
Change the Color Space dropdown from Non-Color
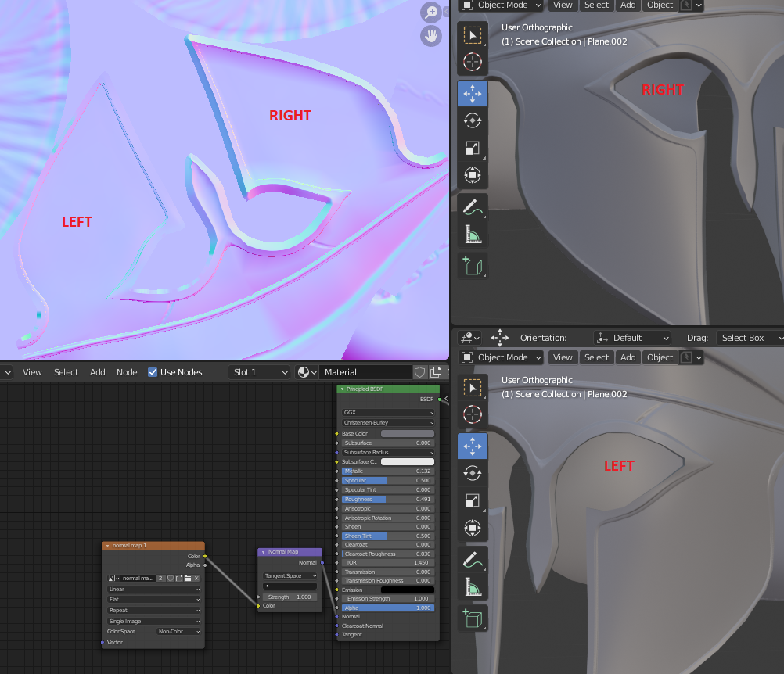coord(178,631)
